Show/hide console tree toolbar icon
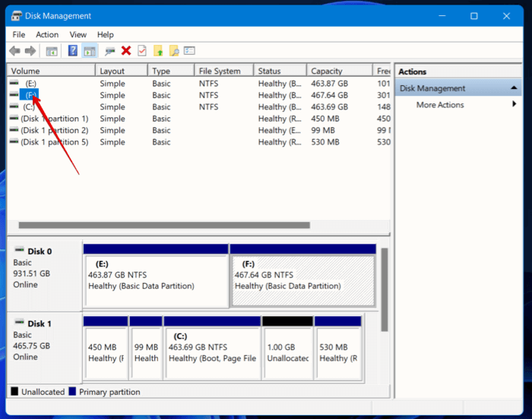This screenshot has height=419, width=532. coord(52,51)
